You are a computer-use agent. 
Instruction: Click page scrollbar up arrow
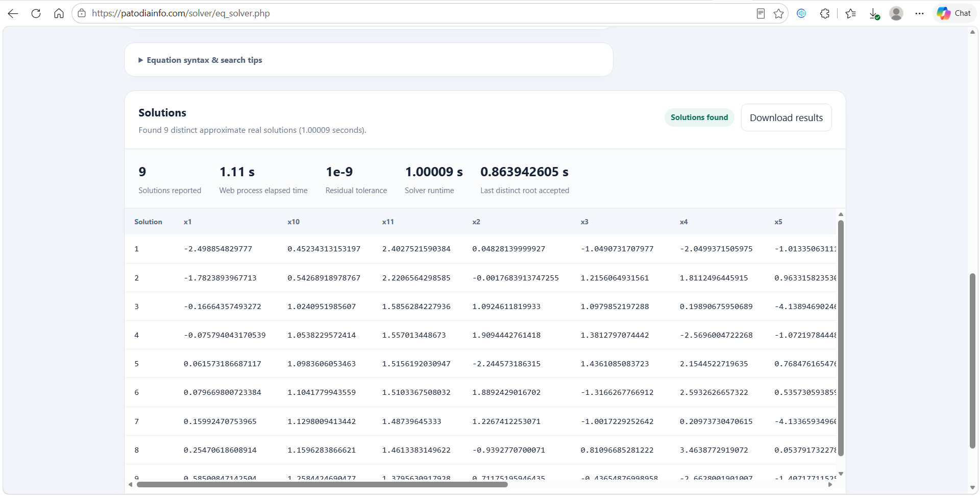click(x=972, y=32)
